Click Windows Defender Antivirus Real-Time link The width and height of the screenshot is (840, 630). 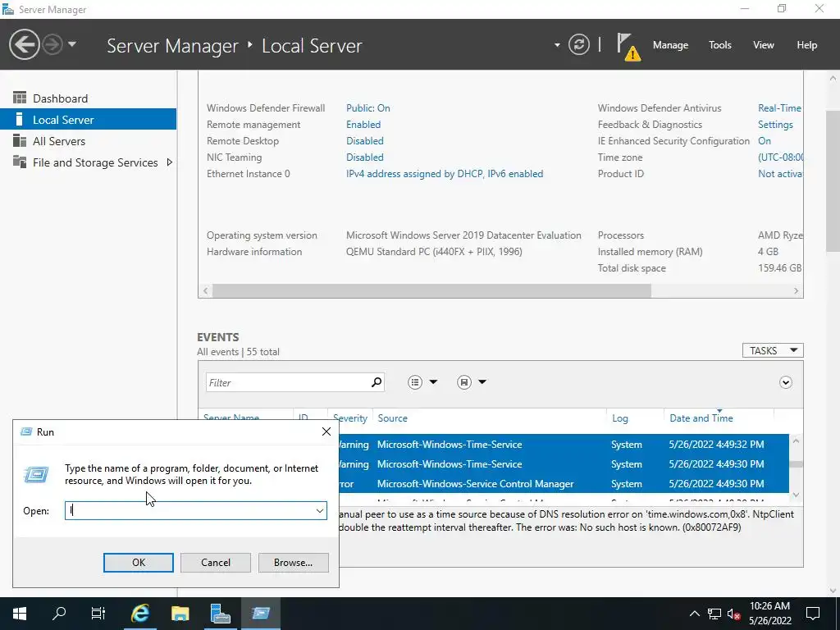click(x=780, y=107)
